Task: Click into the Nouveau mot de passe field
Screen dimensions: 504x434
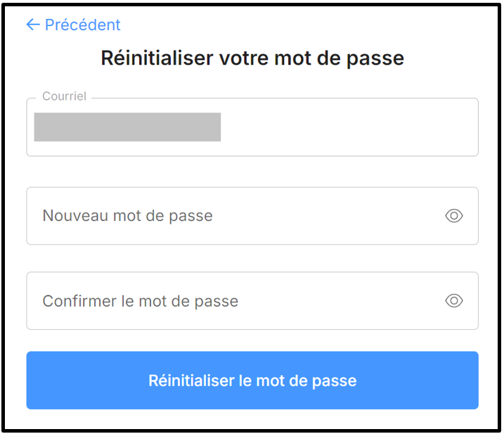Action: (x=232, y=216)
